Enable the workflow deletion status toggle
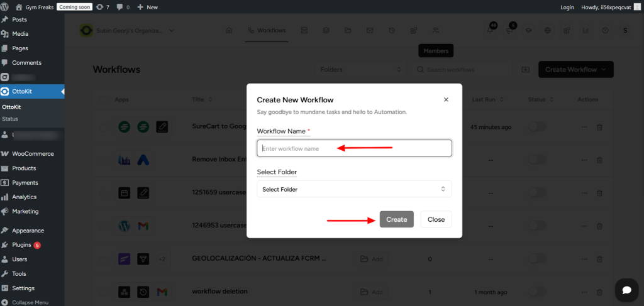 click(x=536, y=292)
